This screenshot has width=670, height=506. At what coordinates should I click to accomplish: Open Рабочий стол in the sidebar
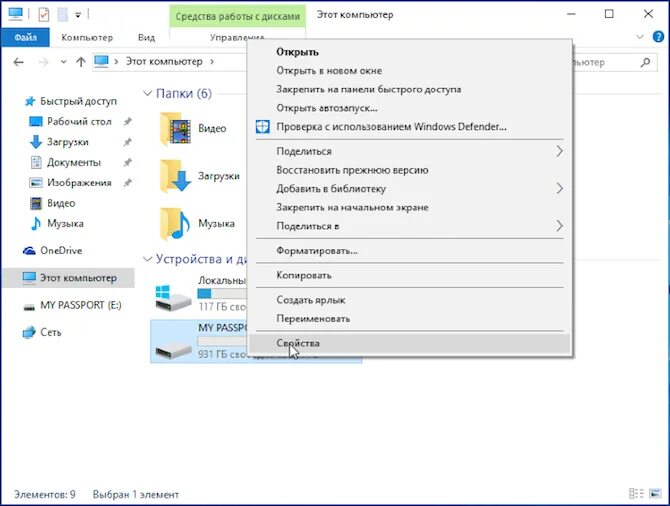71,122
